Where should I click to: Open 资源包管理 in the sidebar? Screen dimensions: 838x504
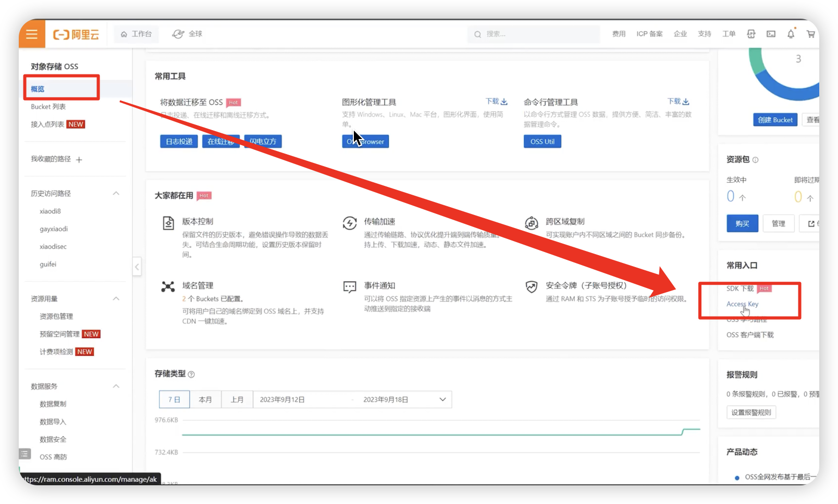(x=56, y=317)
